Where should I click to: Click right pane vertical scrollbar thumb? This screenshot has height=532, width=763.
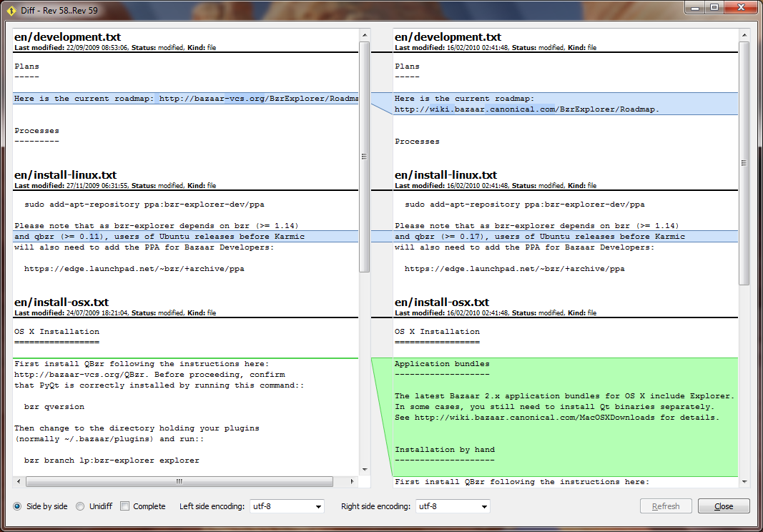coord(744,163)
